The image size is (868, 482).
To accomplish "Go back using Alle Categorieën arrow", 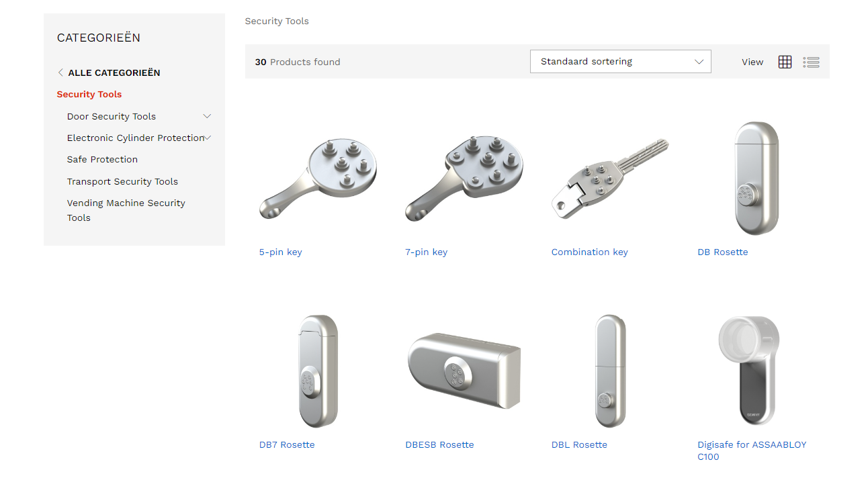I will 60,73.
